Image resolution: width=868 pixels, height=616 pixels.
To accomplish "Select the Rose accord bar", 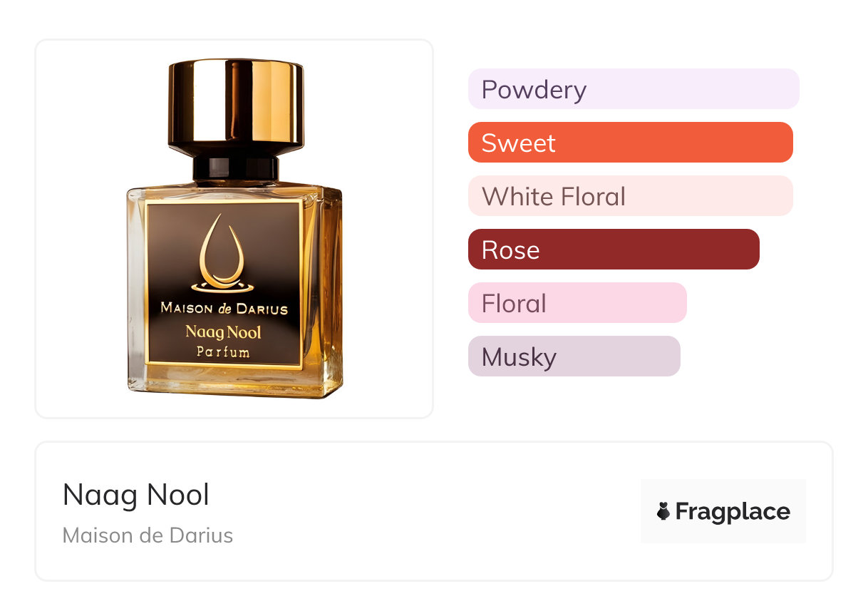I will pos(614,250).
